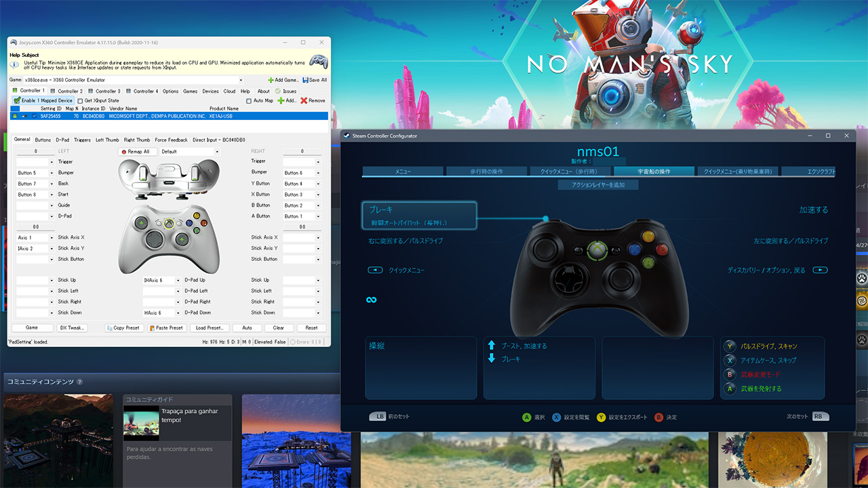Screen dimensions: 868x488
Task: Click the back-button icon beside クイックメニュー
Action: click(x=375, y=270)
